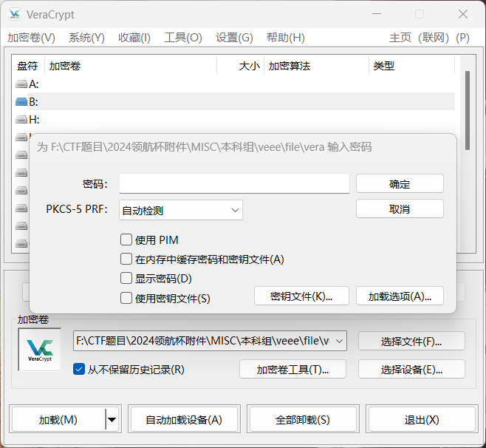
Task: Enable the 使用密钥文件 checkbox
Action: click(126, 298)
